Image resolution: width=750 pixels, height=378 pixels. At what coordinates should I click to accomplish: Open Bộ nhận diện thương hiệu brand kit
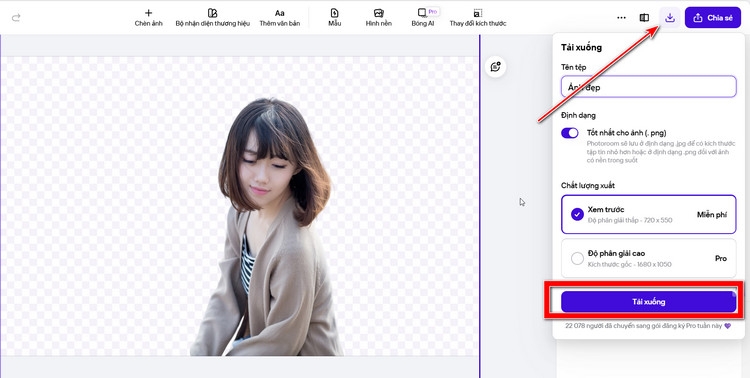(x=212, y=18)
